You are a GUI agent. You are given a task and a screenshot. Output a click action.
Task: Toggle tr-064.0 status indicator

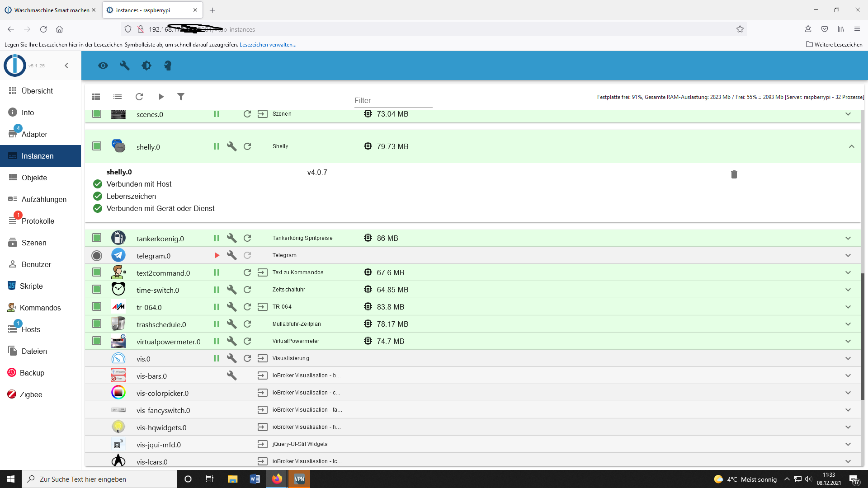97,306
